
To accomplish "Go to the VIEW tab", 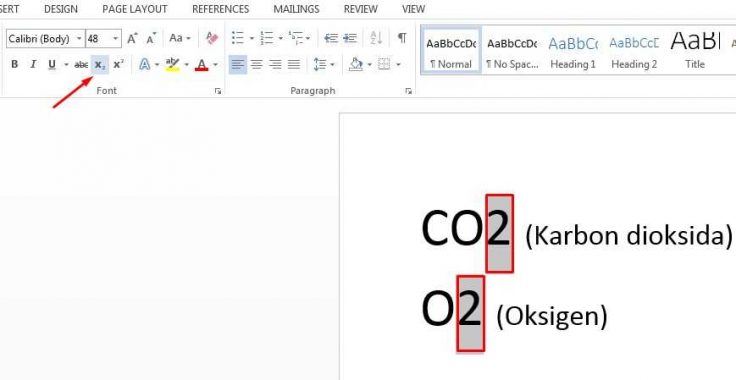I will 414,9.
